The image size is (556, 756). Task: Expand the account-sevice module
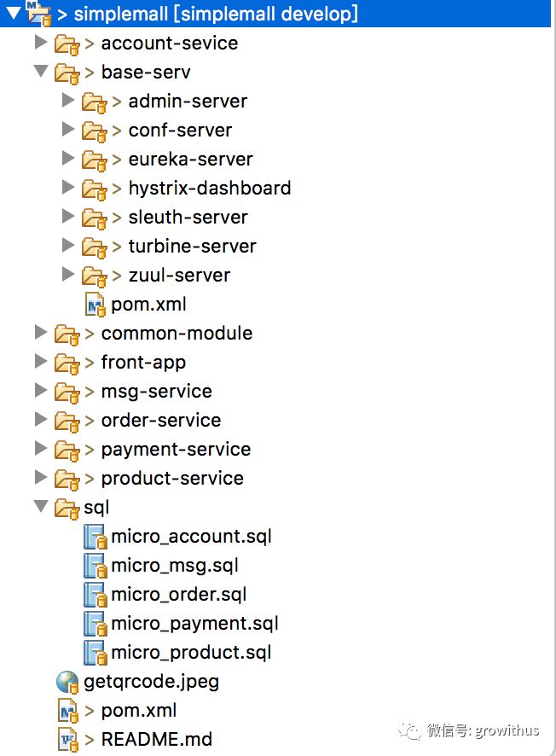40,43
